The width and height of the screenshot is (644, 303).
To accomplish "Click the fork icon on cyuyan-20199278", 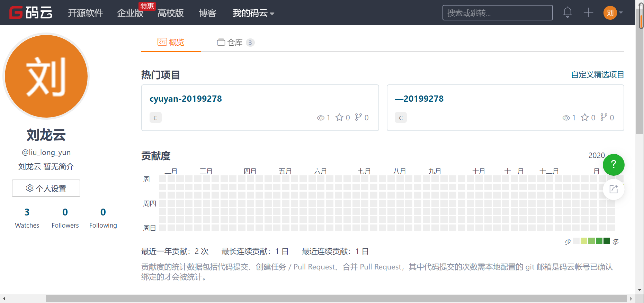I will (x=358, y=117).
